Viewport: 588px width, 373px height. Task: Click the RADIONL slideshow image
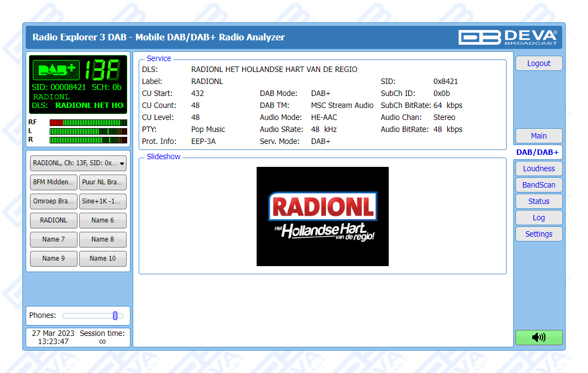point(322,216)
